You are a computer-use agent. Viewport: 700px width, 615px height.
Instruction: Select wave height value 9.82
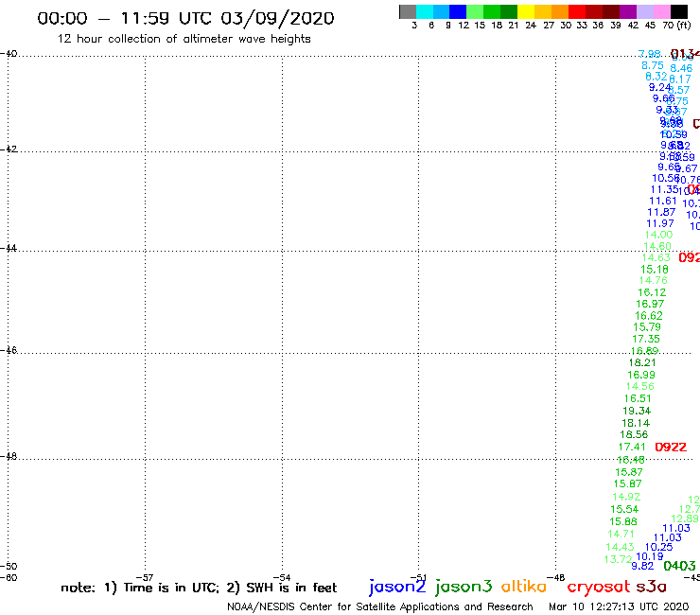(642, 566)
